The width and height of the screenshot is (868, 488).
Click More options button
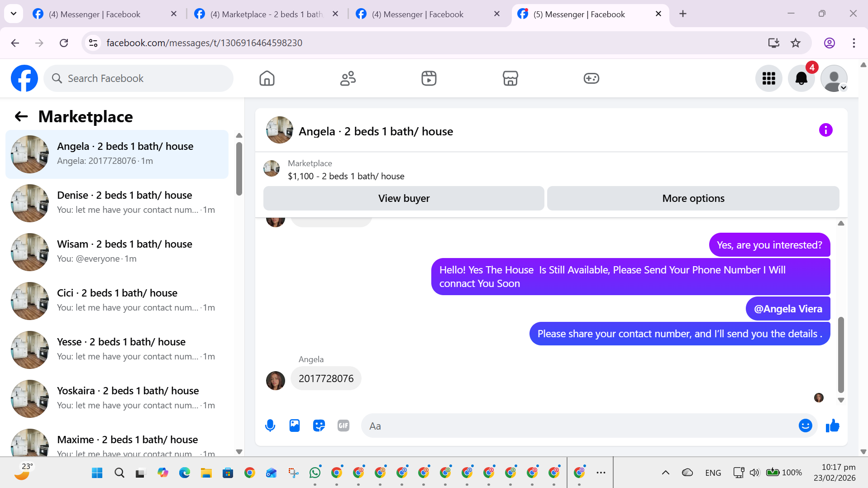[693, 198]
